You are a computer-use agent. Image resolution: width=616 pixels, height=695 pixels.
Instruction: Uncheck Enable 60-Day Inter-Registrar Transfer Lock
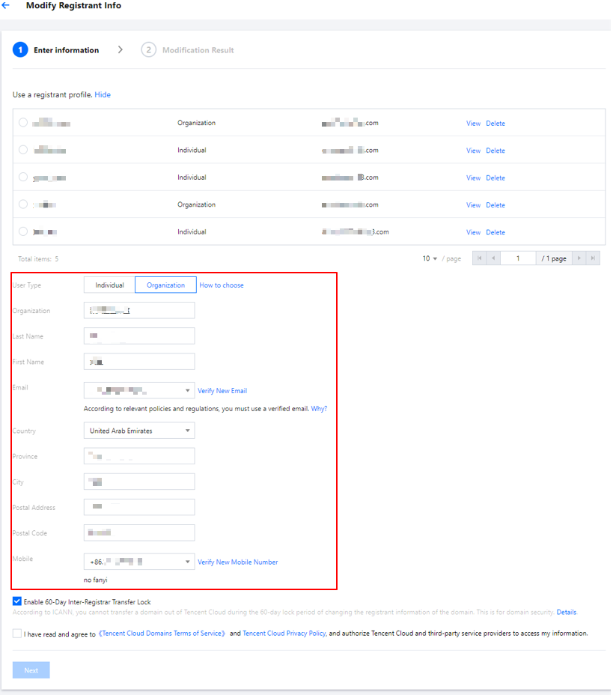click(16, 601)
